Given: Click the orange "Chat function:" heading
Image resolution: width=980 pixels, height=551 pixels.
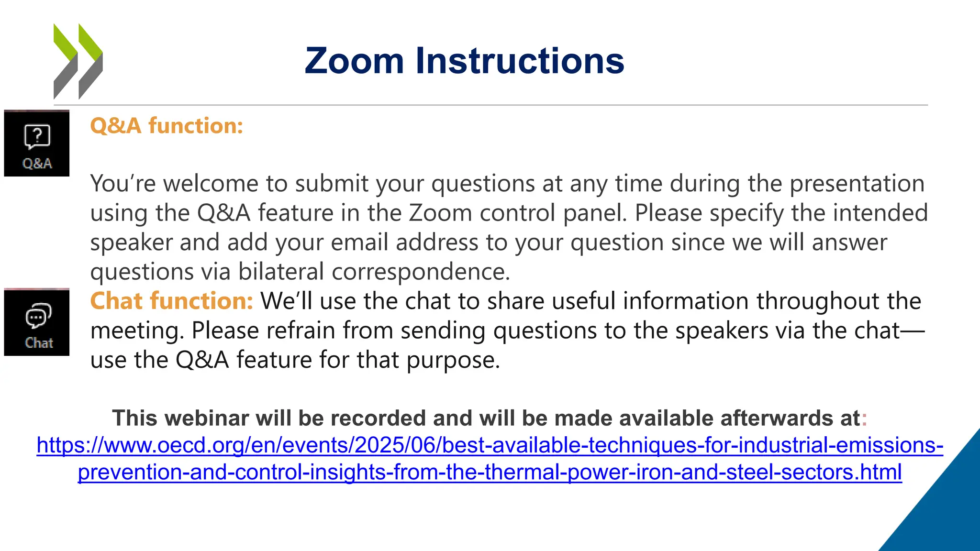Looking at the screenshot, I should pos(171,301).
